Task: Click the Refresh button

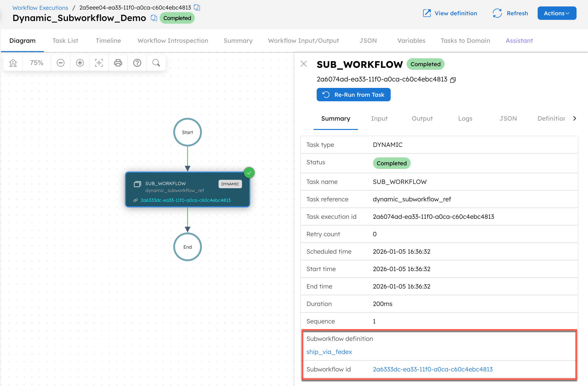Action: coord(510,13)
